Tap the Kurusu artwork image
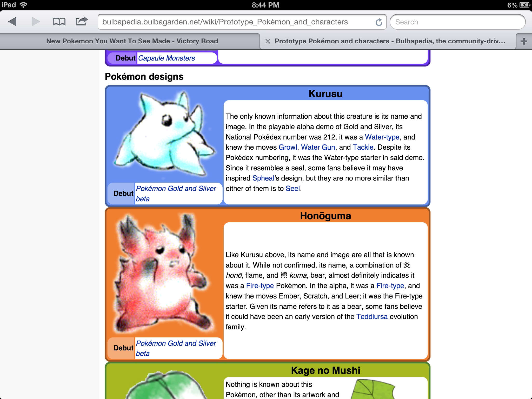Screen dimensions: 532x399 pos(165,134)
